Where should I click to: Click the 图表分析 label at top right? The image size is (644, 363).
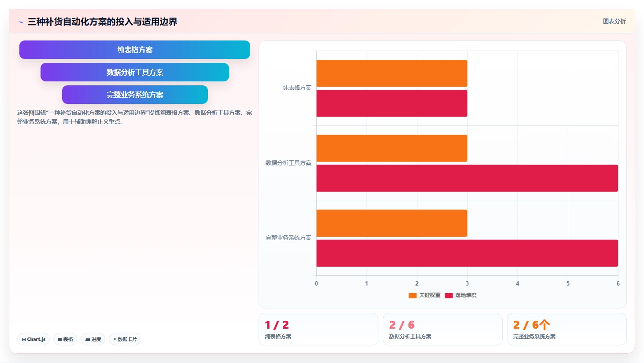[614, 21]
